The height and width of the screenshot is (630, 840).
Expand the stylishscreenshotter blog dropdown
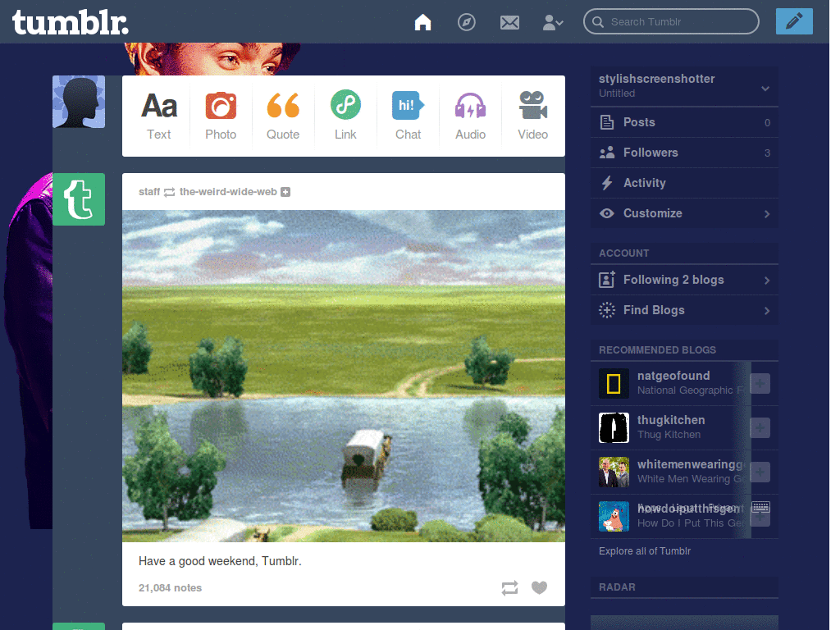point(765,89)
